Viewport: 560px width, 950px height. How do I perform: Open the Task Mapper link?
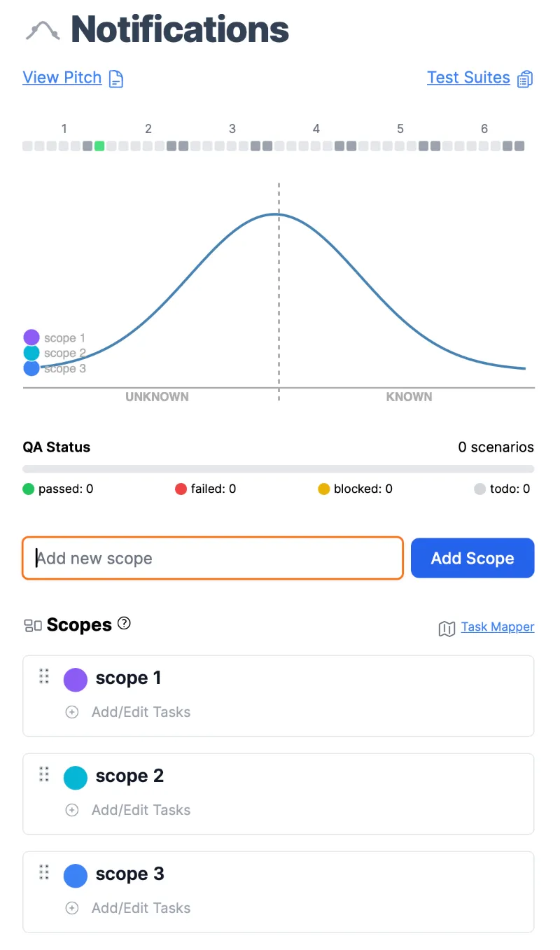click(498, 627)
